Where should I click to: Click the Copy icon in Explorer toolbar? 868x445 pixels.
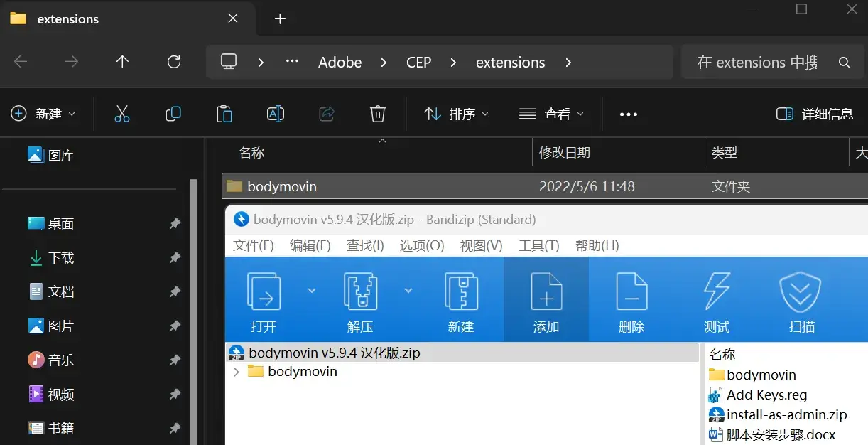(x=173, y=114)
